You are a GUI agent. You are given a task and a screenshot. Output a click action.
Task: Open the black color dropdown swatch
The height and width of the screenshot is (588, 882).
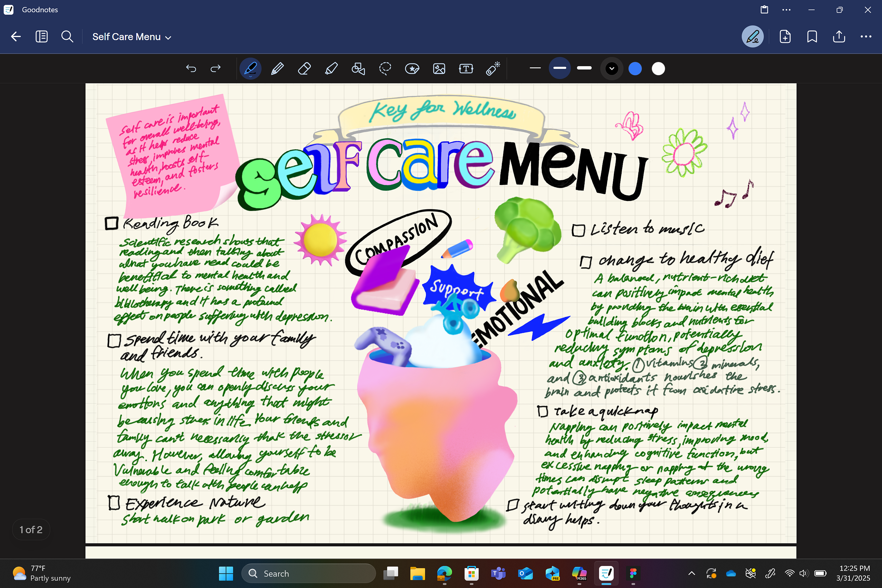coord(612,69)
